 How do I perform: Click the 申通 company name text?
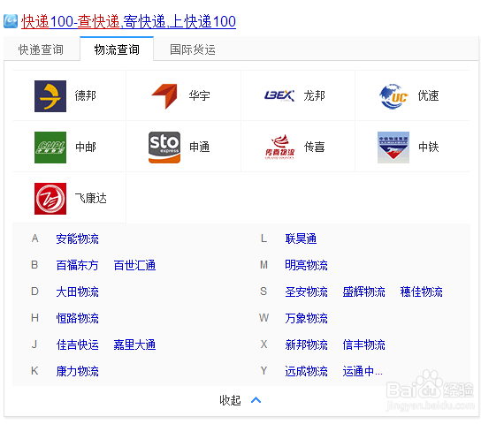coord(199,148)
